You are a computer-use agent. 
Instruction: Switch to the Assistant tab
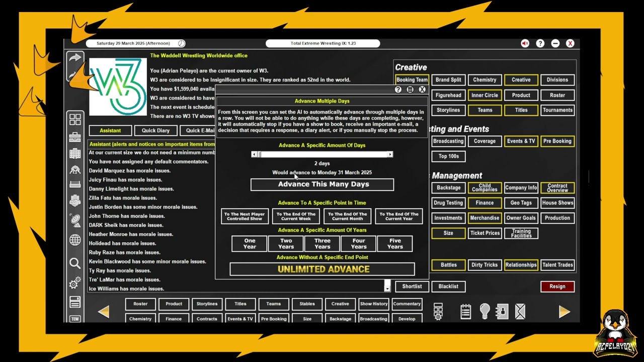coord(110,131)
